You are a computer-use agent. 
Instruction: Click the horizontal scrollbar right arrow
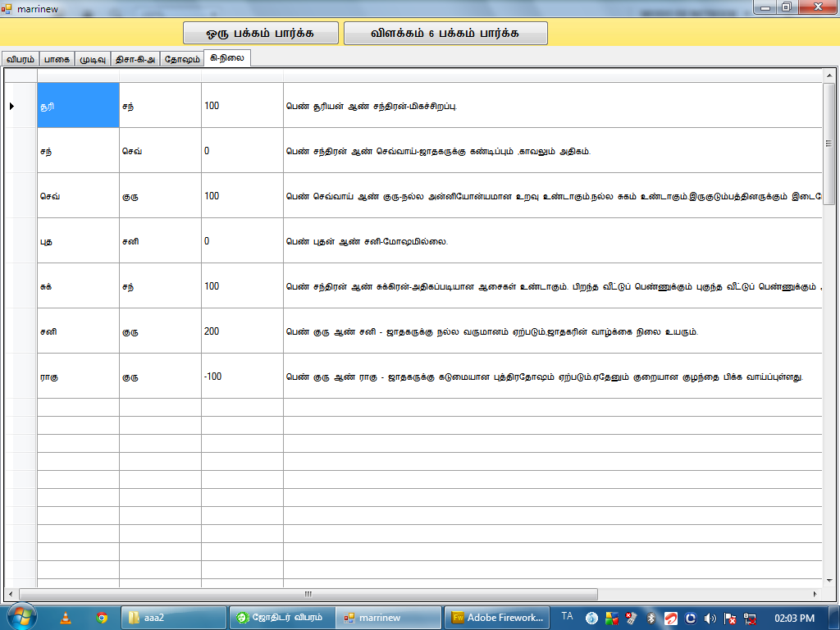pos(815,594)
